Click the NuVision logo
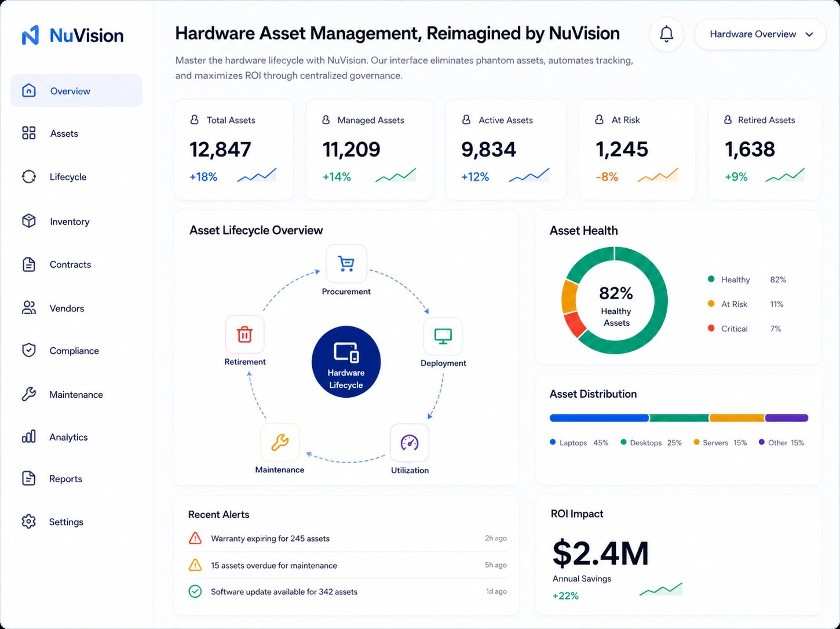This screenshot has width=840, height=629. 72,35
